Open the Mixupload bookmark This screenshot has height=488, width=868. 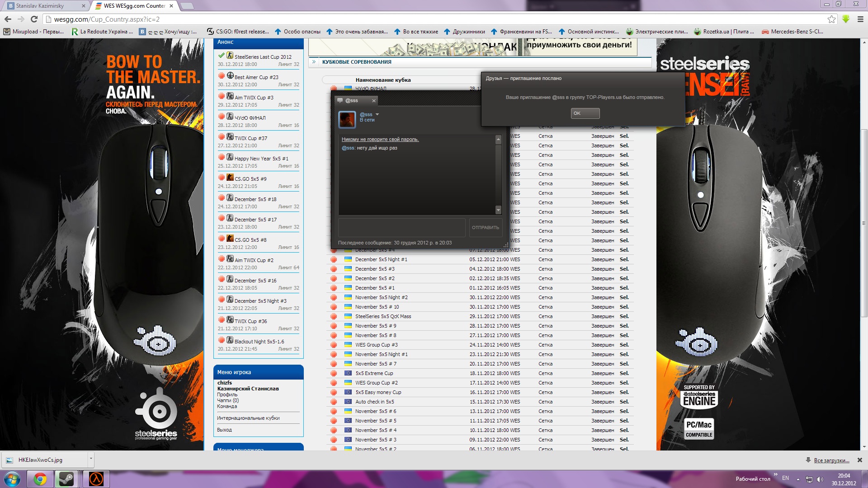pos(34,32)
